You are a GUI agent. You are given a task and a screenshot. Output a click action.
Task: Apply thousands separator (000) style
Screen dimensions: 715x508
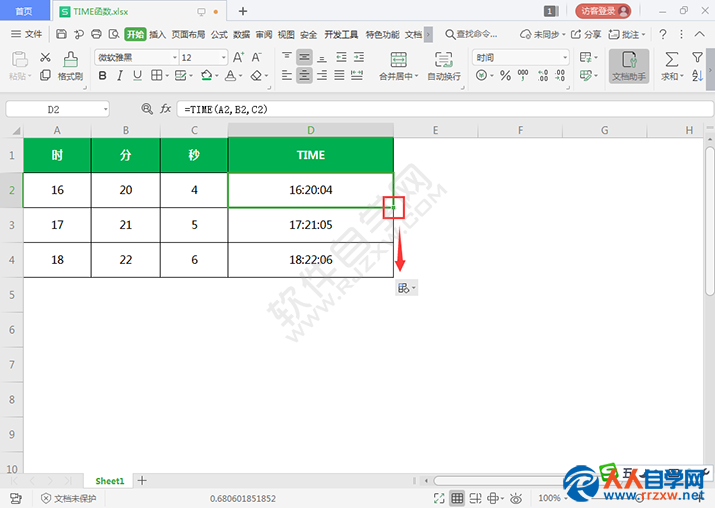[x=523, y=75]
